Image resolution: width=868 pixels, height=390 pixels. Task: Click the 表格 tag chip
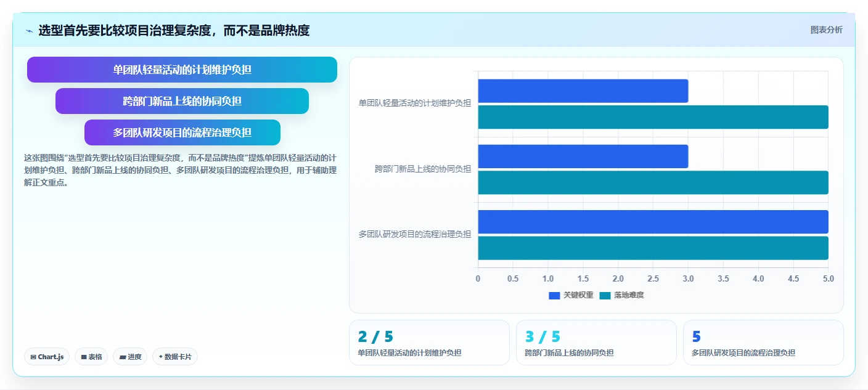(91, 357)
